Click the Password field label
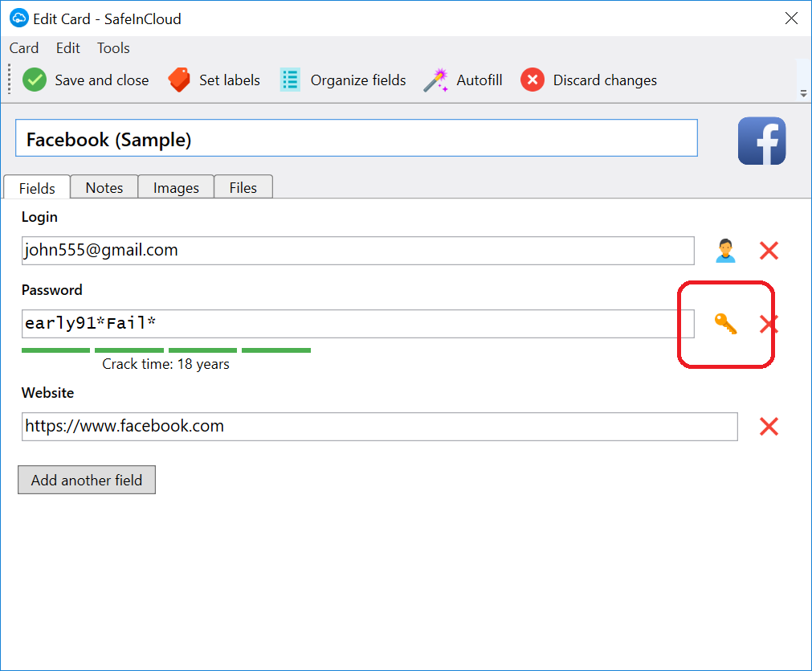 51,289
